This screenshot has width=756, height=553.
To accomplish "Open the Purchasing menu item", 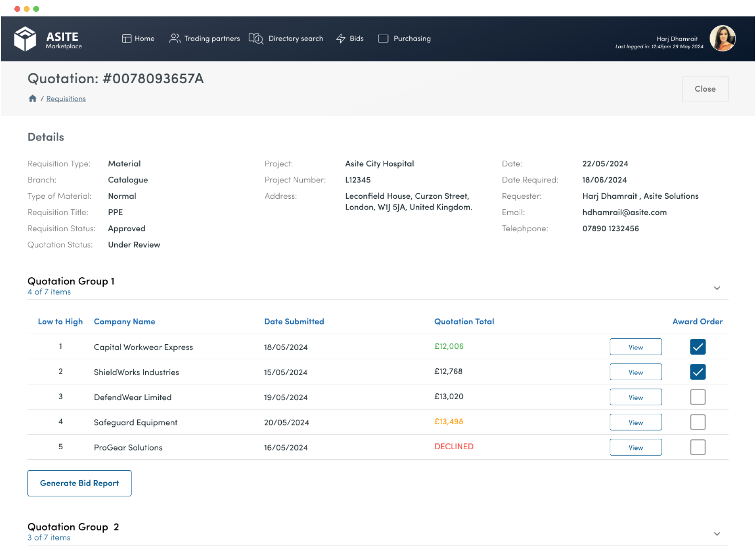I will click(x=404, y=38).
